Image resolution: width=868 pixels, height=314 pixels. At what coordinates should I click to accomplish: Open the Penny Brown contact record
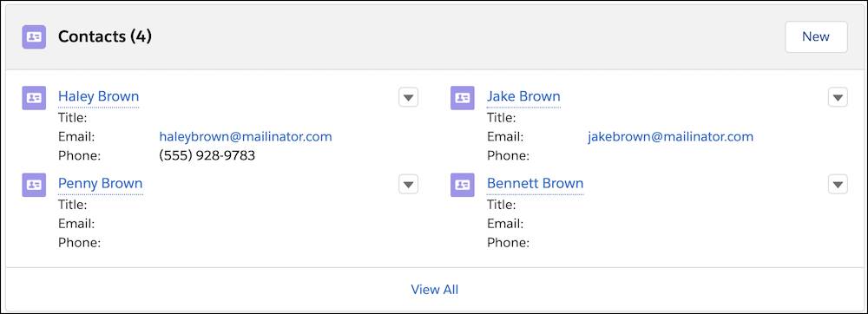pos(100,183)
